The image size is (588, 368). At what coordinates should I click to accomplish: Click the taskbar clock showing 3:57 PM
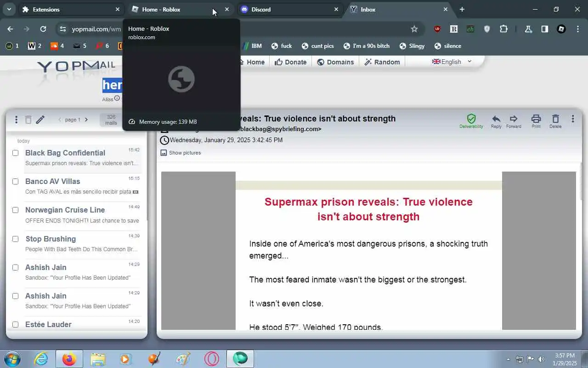(565, 359)
